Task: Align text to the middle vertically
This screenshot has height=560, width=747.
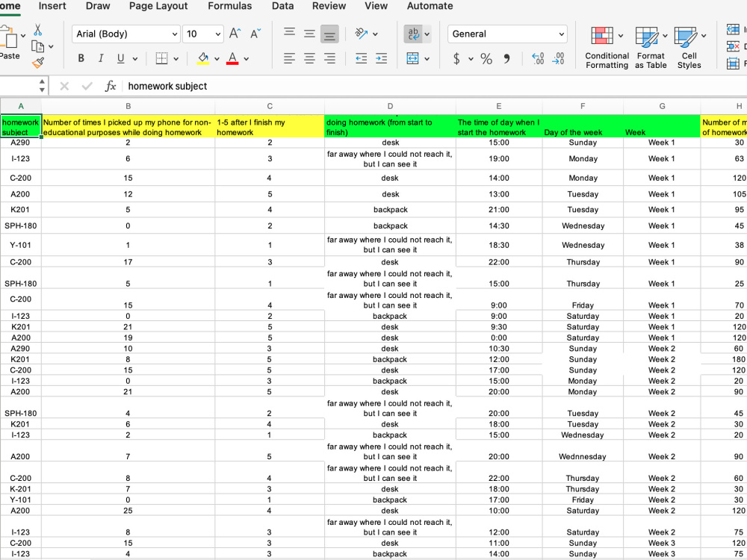Action: [x=309, y=34]
